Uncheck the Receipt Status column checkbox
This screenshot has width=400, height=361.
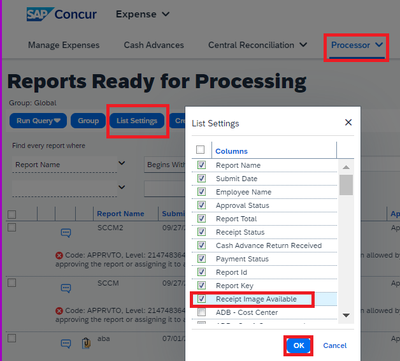(201, 232)
